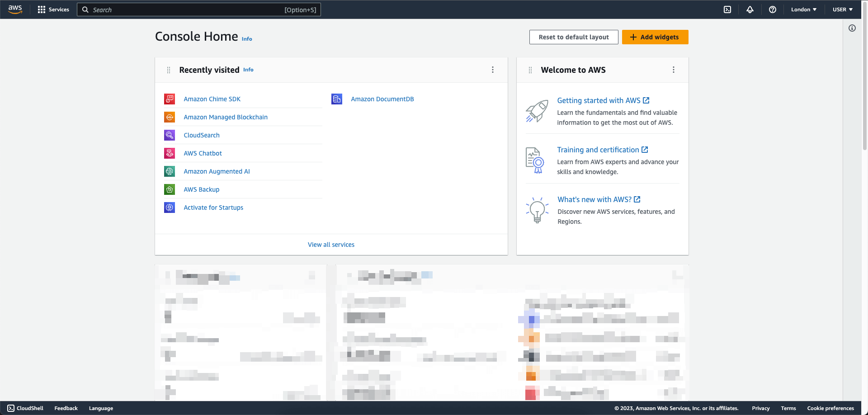
Task: Open the notifications bell icon
Action: click(750, 9)
